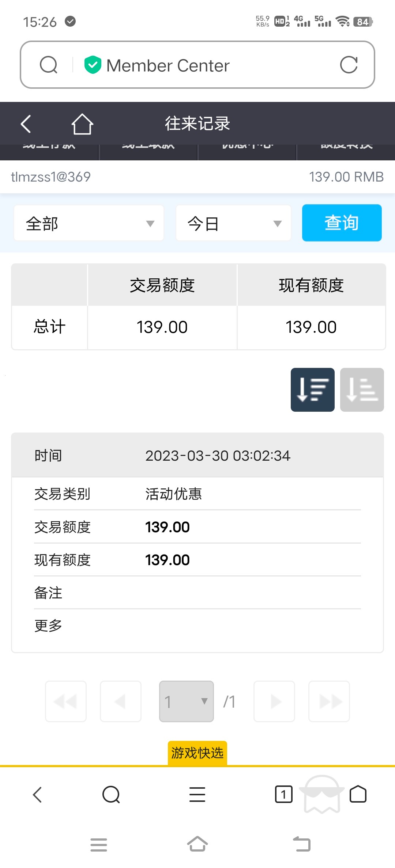The width and height of the screenshot is (395, 868).
Task: Select the dark descending sort icon
Action: tap(312, 390)
